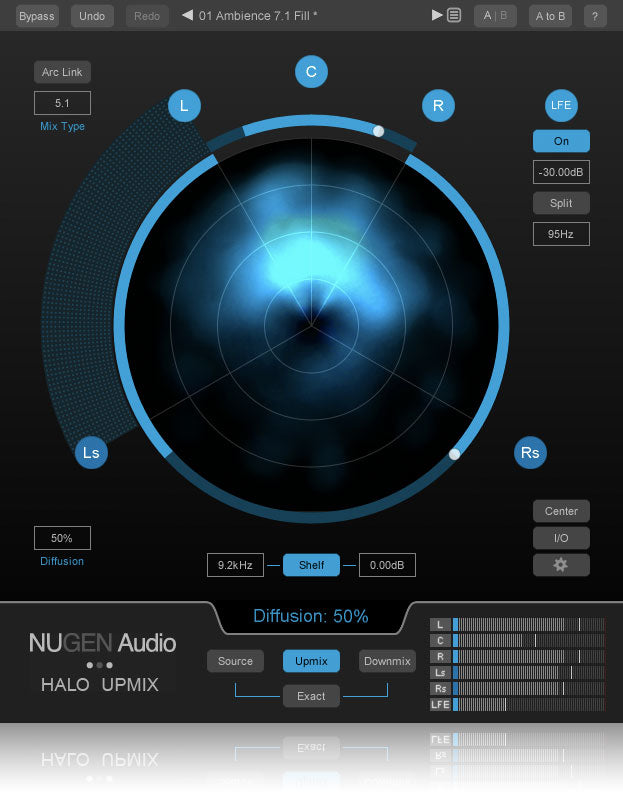This screenshot has width=623, height=800.
Task: Toggle the LFE Split button
Action: (x=561, y=203)
